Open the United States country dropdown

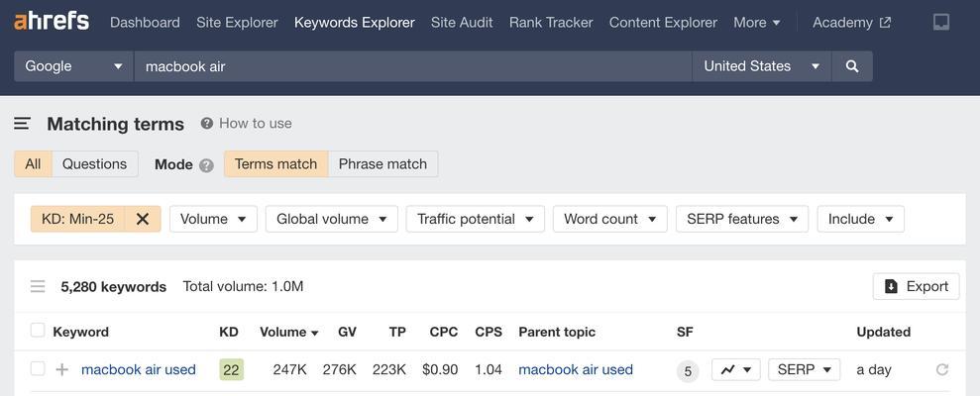point(761,66)
